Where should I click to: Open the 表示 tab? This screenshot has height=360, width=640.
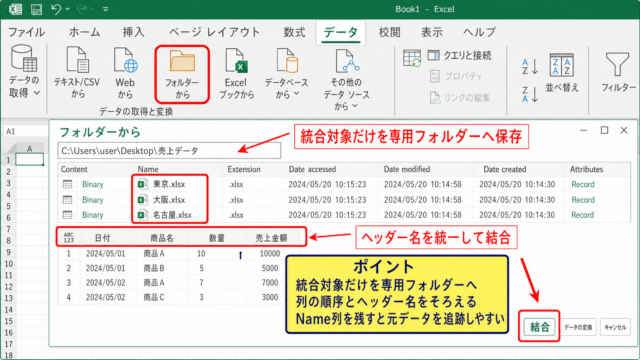click(x=432, y=32)
